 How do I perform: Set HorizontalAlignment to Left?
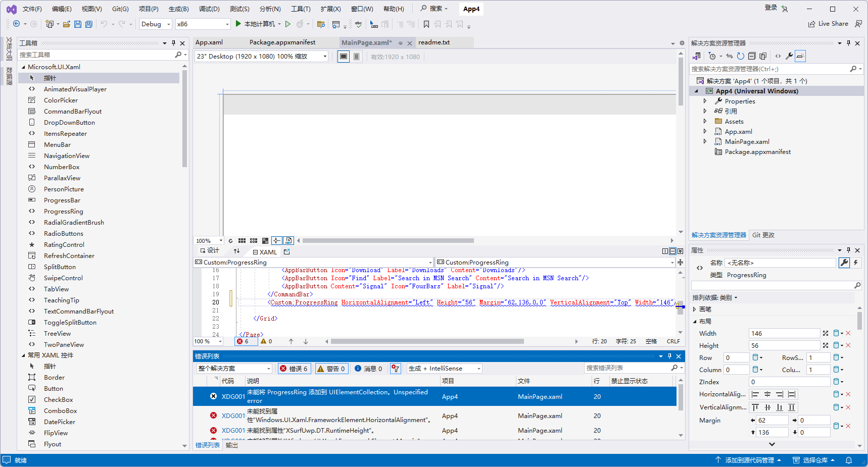(x=755, y=394)
